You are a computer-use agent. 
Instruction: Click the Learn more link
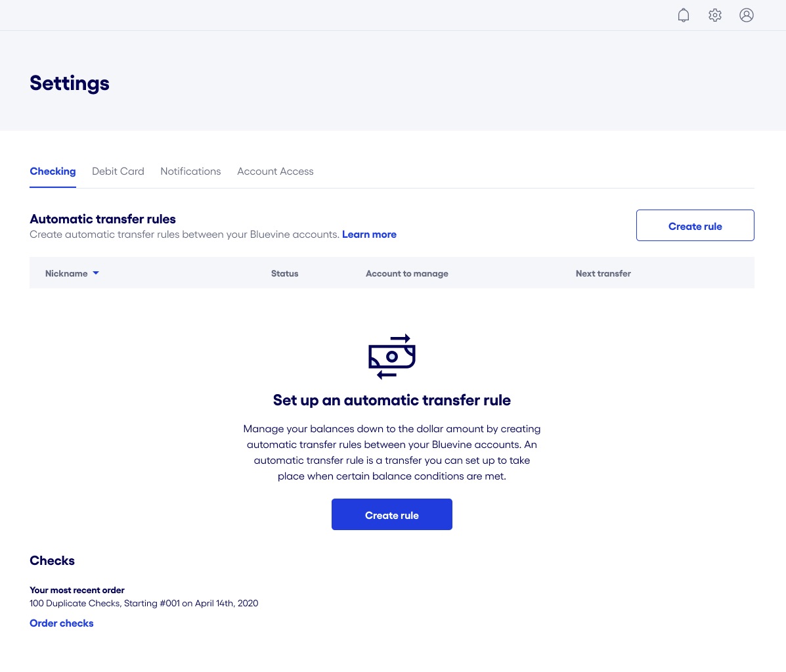pos(369,234)
